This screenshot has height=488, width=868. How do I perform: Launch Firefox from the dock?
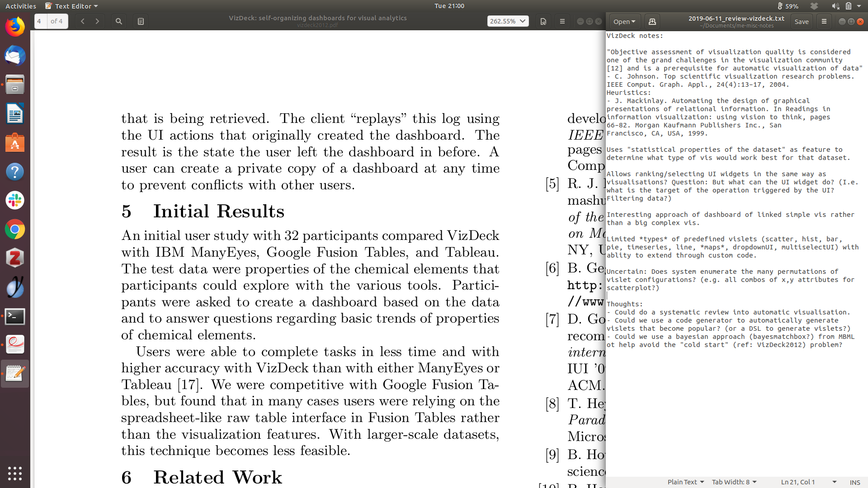[15, 27]
